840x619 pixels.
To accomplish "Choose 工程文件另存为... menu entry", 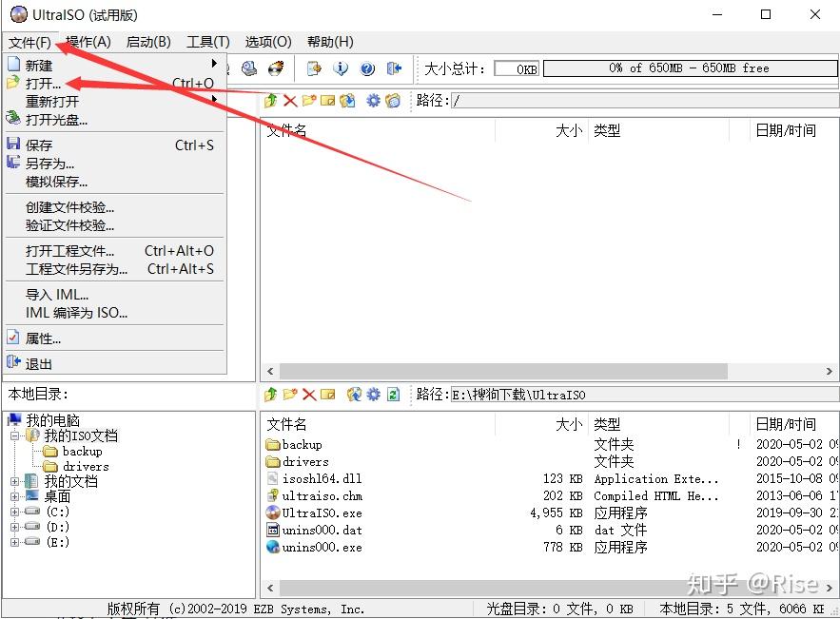I will point(114,269).
